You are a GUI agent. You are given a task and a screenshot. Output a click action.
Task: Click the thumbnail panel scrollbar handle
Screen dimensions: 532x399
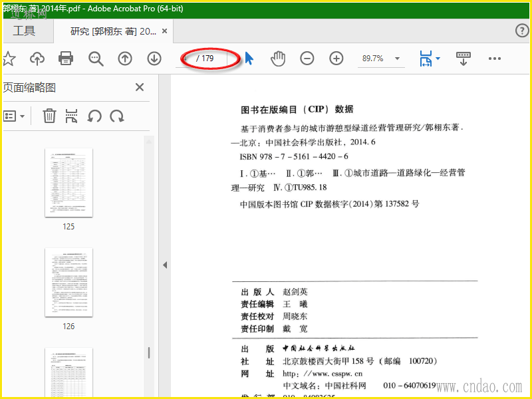point(149,353)
